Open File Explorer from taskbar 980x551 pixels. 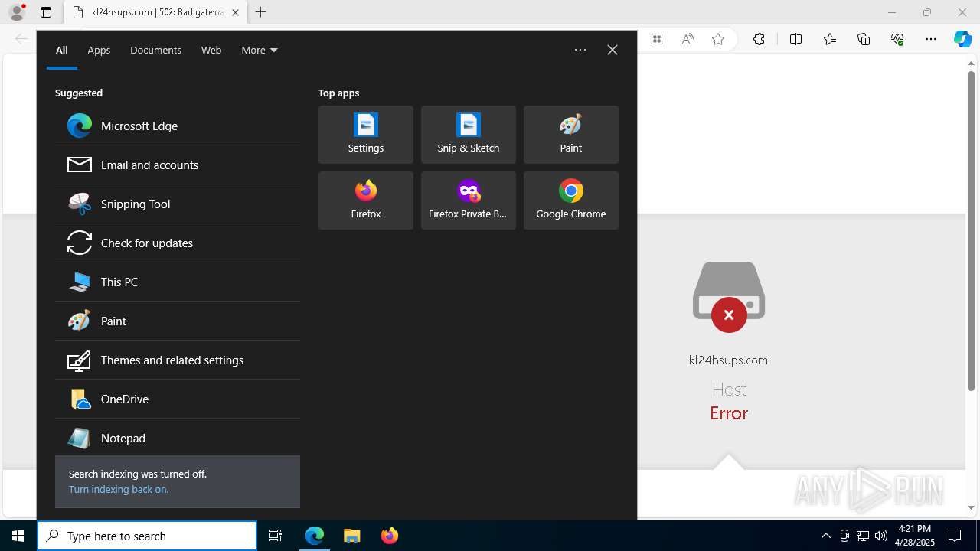[x=351, y=536]
